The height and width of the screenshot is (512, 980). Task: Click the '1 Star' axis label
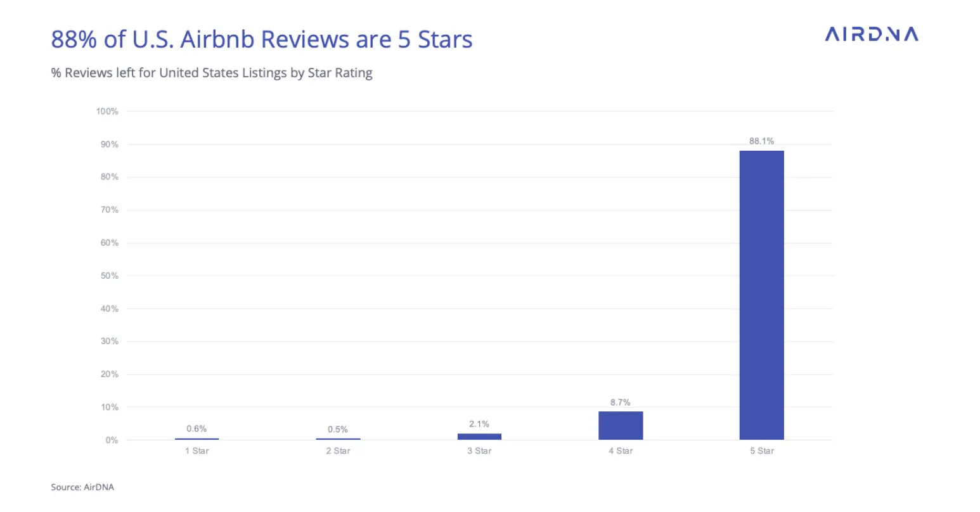[x=197, y=451]
